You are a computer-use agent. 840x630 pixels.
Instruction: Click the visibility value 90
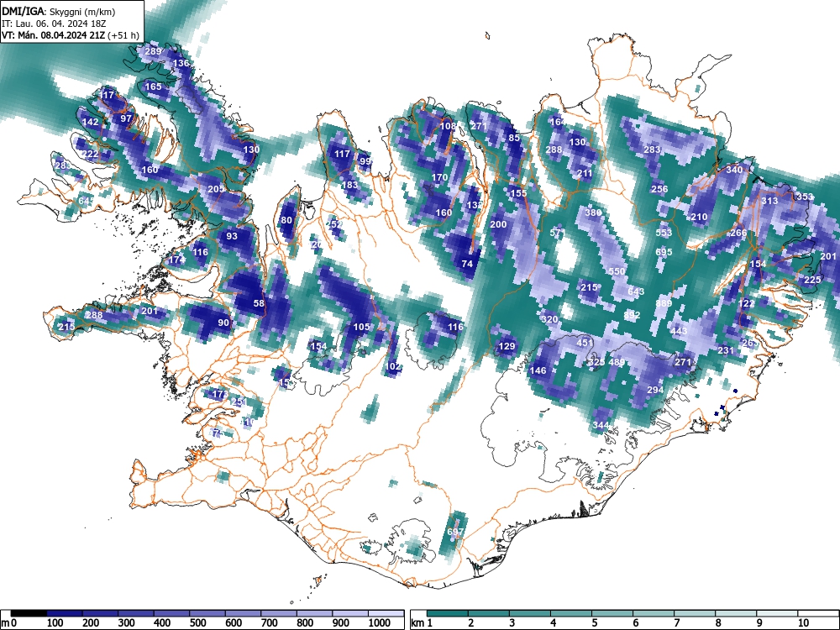[x=223, y=323]
